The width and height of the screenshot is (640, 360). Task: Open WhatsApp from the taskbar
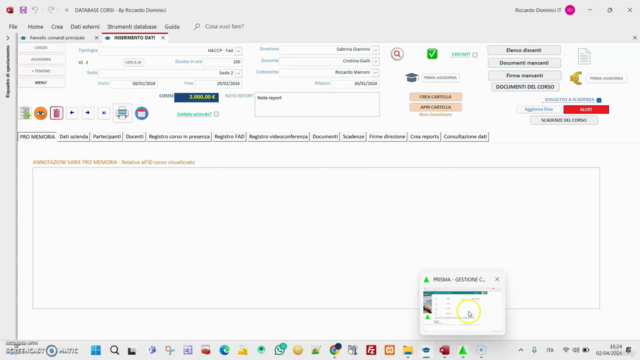coord(280,350)
